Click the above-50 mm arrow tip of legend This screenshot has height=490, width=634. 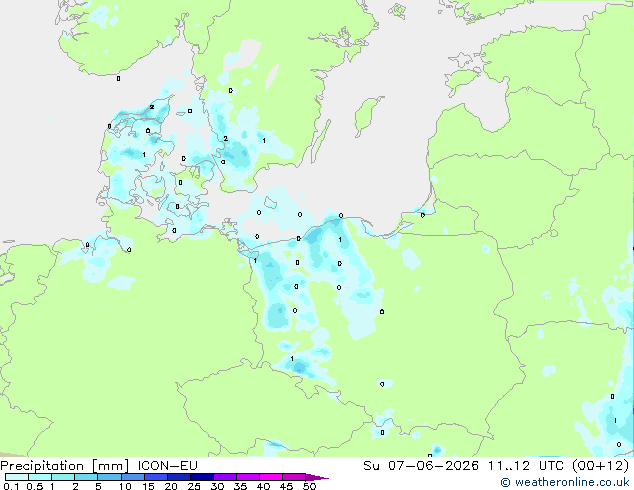coord(317,477)
